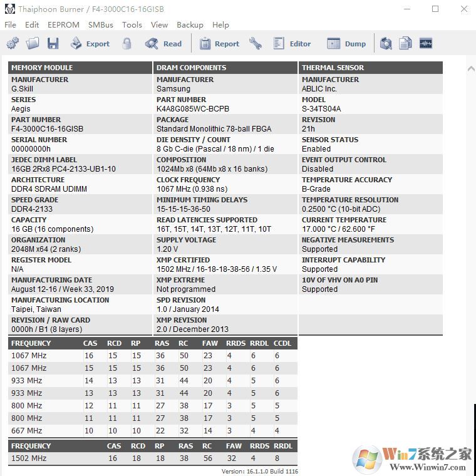Open the Report toolbar button

tap(219, 44)
